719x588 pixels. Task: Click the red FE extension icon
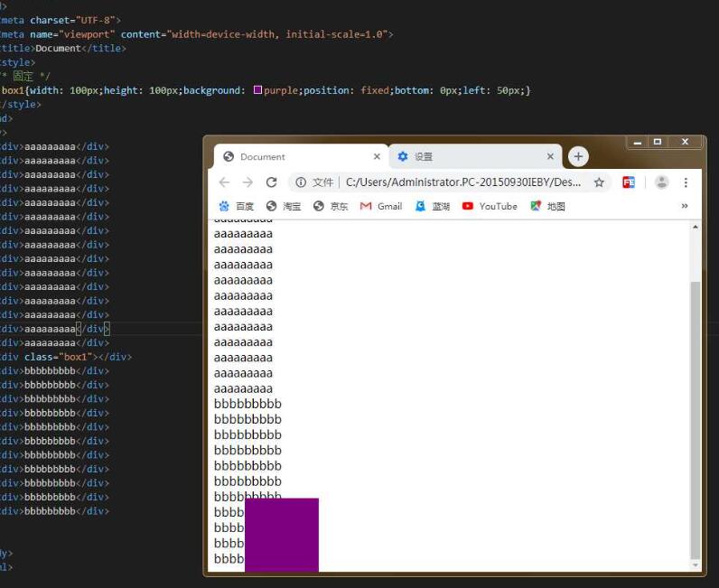click(629, 182)
